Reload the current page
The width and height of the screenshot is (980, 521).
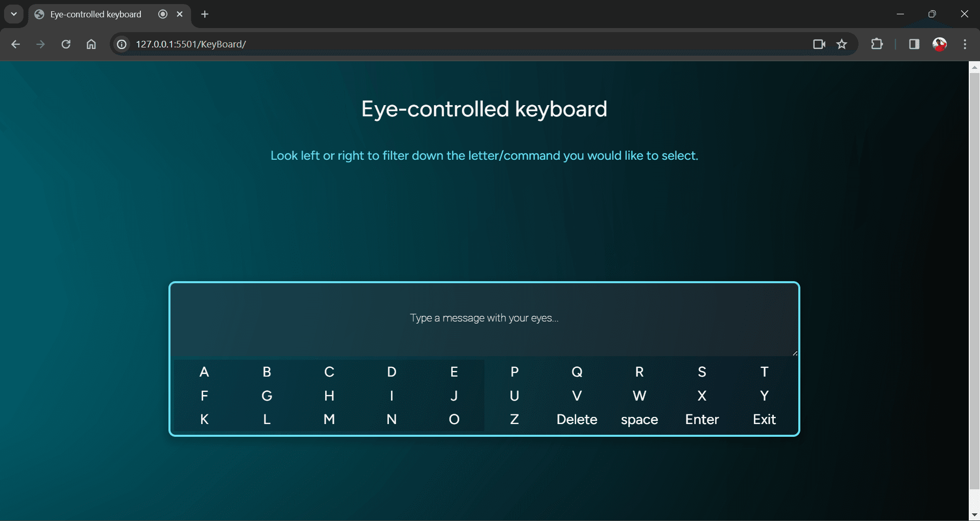[x=66, y=44]
